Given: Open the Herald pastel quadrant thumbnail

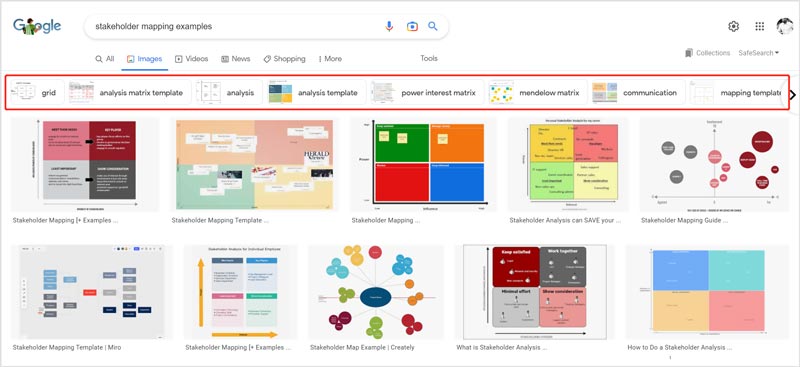Looking at the screenshot, I should [254, 164].
